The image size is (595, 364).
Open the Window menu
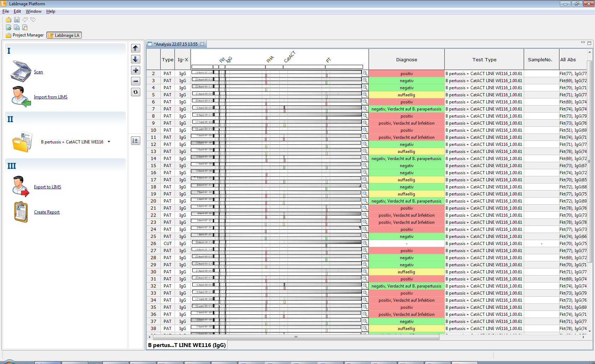pos(33,11)
